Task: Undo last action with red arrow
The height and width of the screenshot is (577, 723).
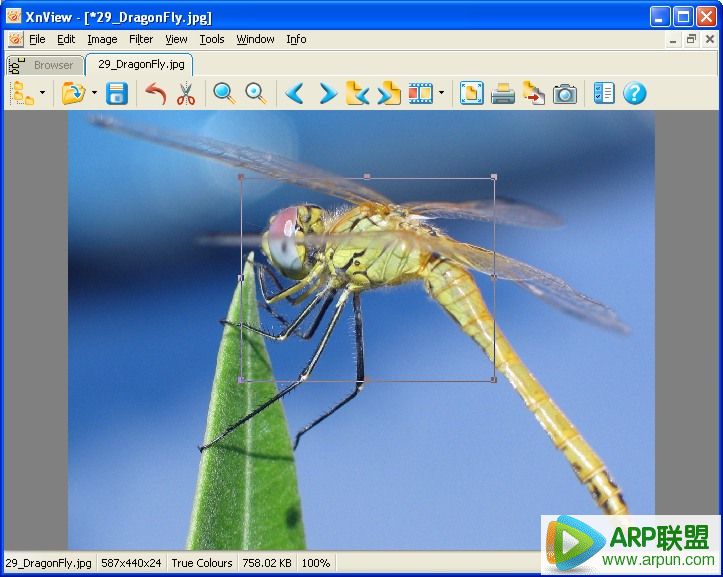Action: pos(156,93)
